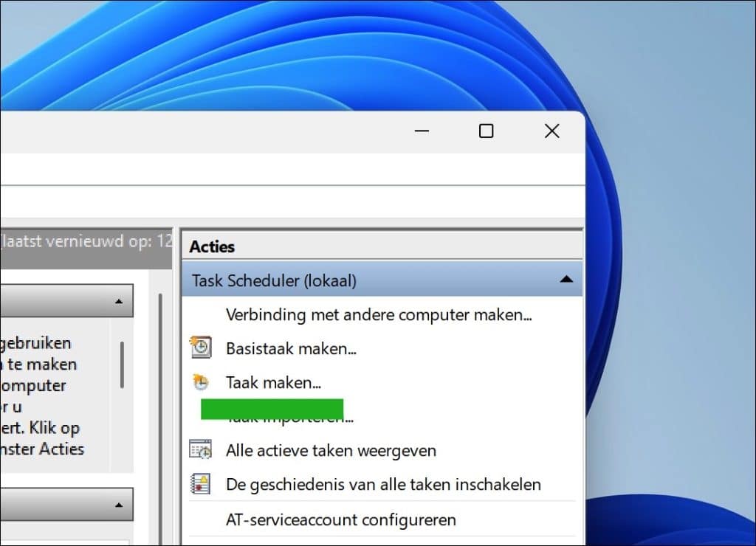Select the Basistaak maken clock icon
This screenshot has width=756, height=546.
[x=202, y=348]
